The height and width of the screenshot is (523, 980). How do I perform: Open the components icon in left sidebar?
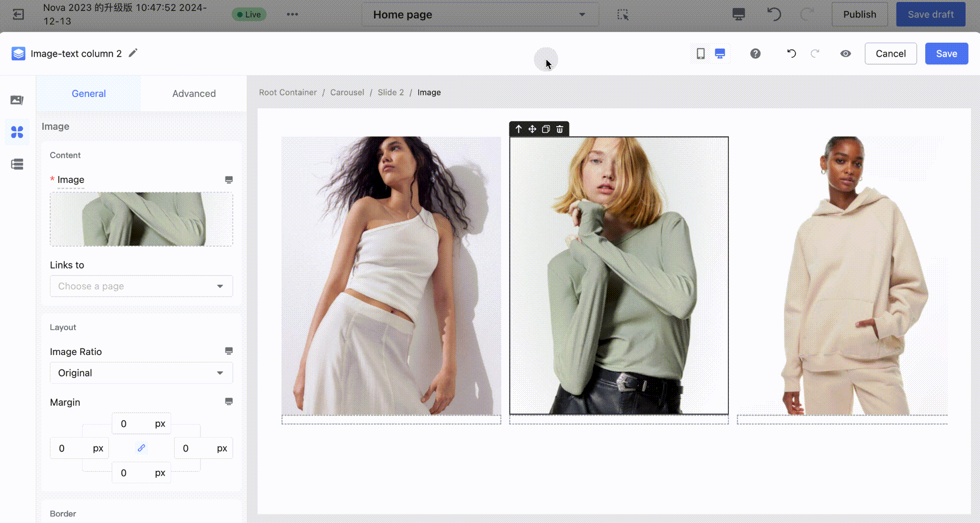point(17,132)
